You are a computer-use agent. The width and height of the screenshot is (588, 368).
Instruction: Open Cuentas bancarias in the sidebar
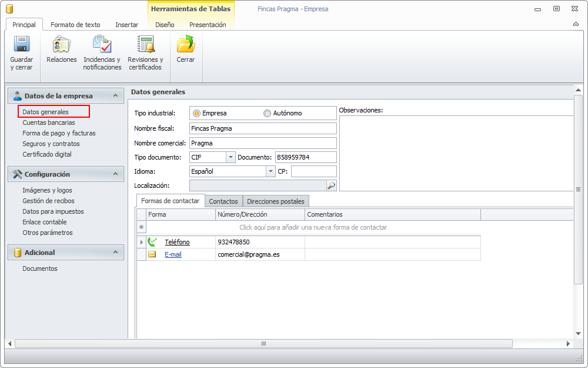pyautogui.click(x=49, y=122)
